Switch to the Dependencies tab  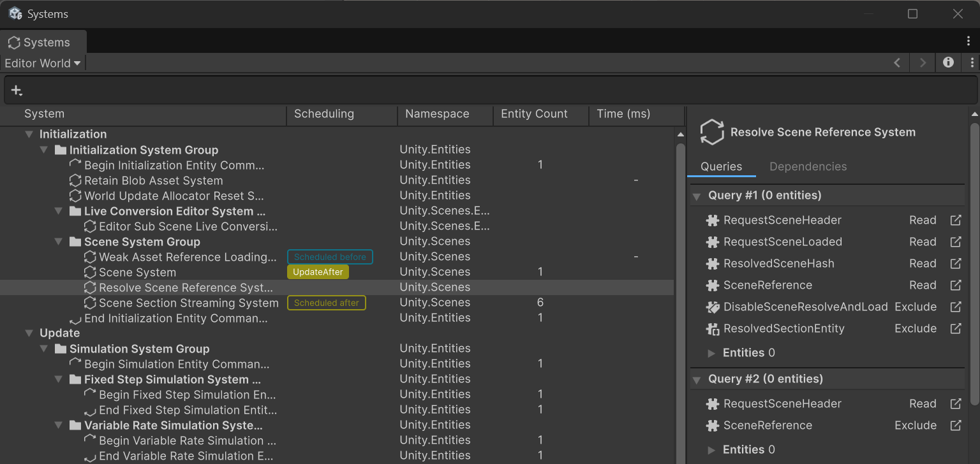coord(808,167)
